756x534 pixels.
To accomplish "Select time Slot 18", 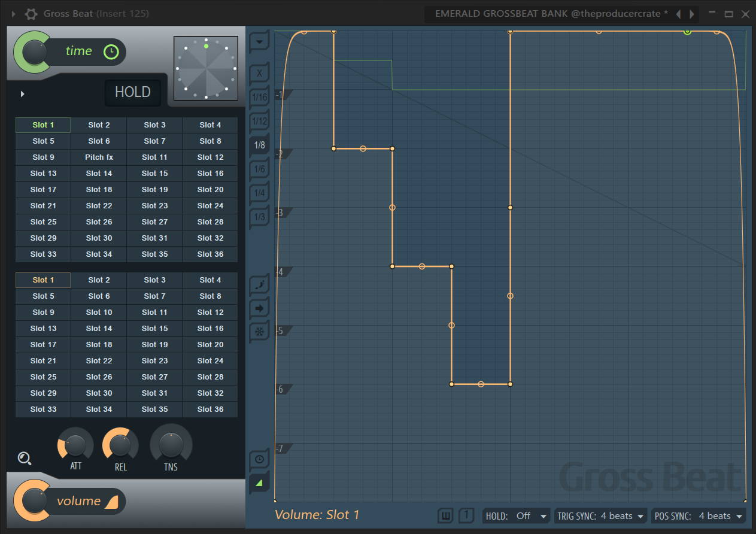I will pos(99,190).
